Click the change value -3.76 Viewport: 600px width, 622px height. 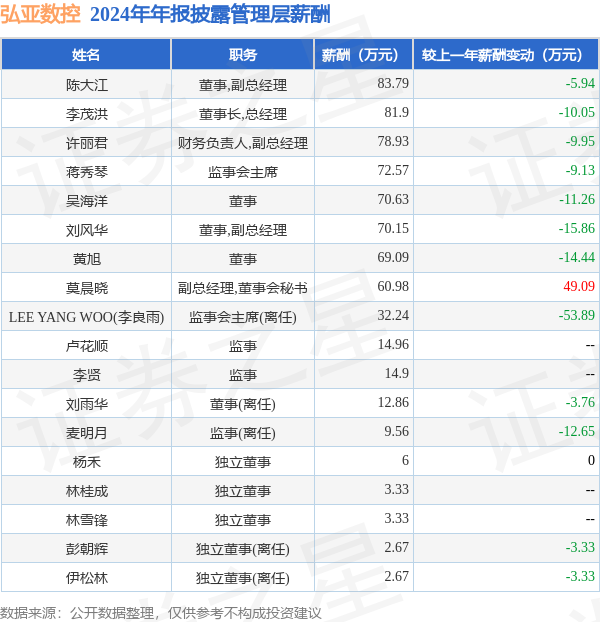click(580, 402)
